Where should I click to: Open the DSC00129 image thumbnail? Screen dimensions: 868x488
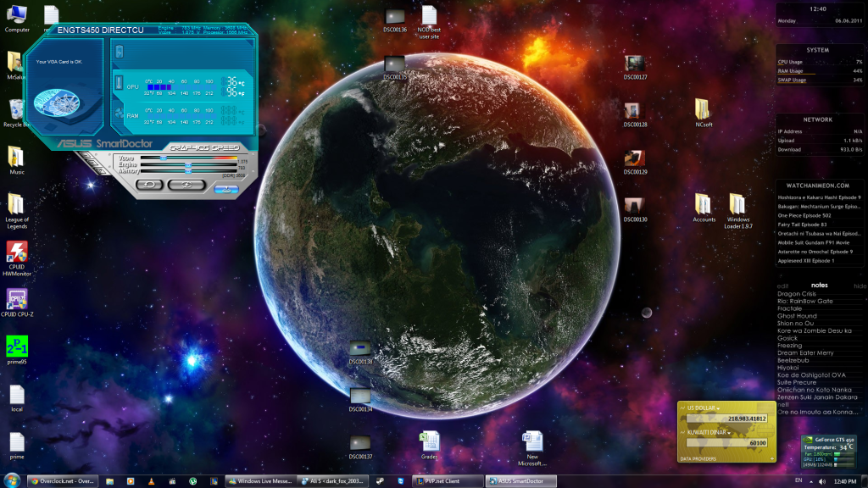(x=635, y=162)
